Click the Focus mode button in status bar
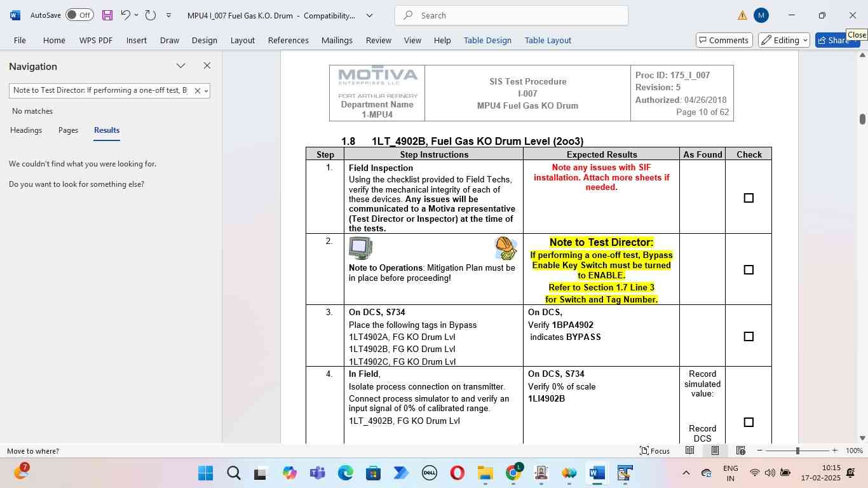This screenshot has height=488, width=868. tap(654, 451)
